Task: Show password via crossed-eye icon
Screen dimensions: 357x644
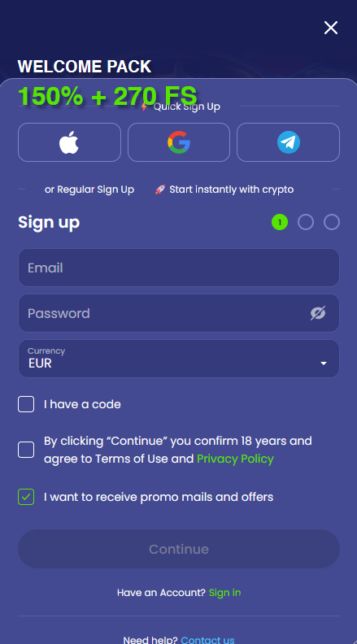Action: point(318,313)
